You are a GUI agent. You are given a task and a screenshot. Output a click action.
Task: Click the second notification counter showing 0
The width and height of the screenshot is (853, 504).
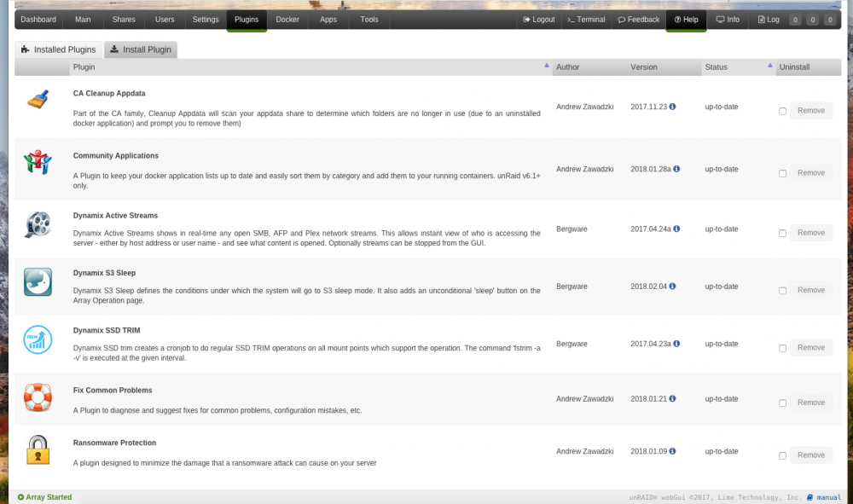812,20
